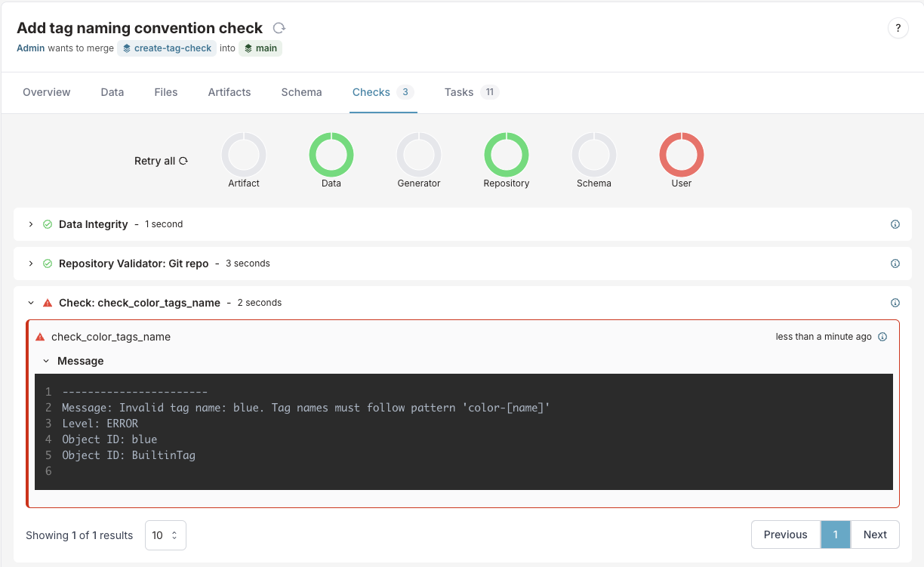Open the Schema tab
The height and width of the screenshot is (567, 924).
[301, 92]
